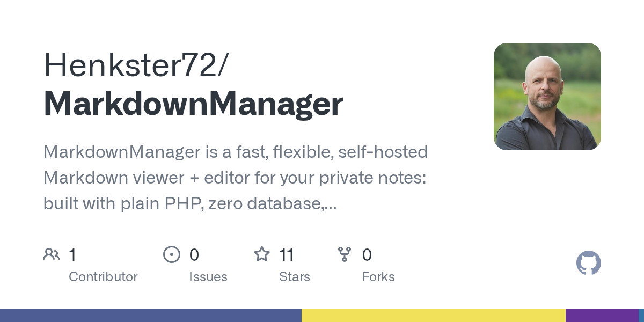Open the MarkdownManager repository title

pos(193,104)
